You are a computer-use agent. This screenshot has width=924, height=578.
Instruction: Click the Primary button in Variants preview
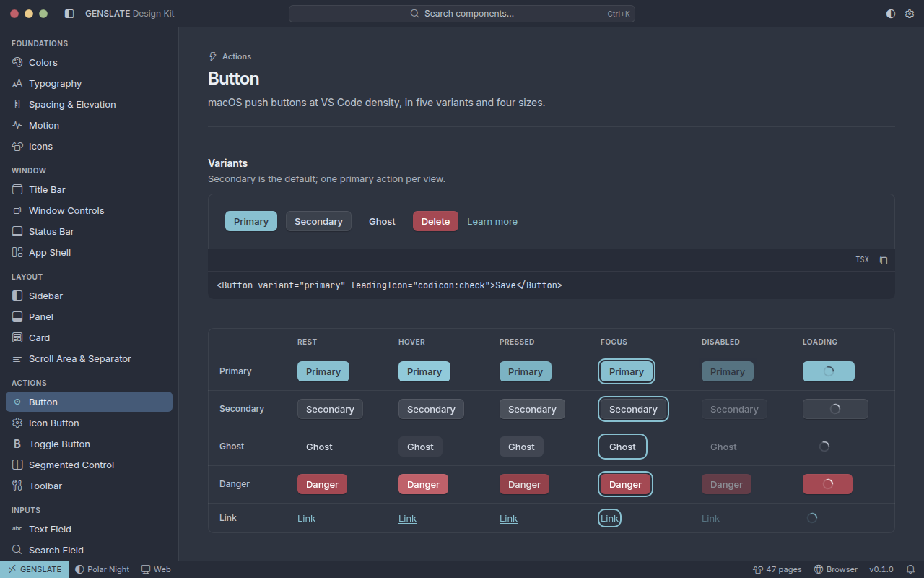pyautogui.click(x=251, y=221)
